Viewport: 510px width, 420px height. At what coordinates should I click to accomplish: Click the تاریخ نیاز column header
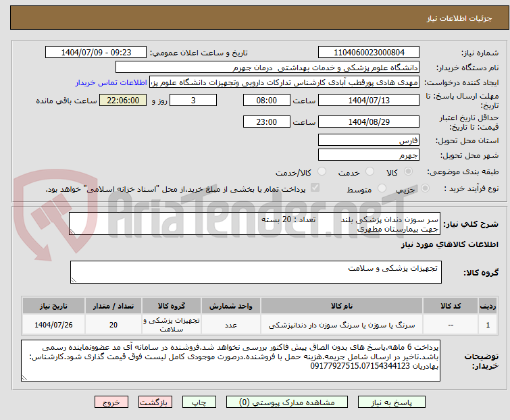pyautogui.click(x=53, y=306)
